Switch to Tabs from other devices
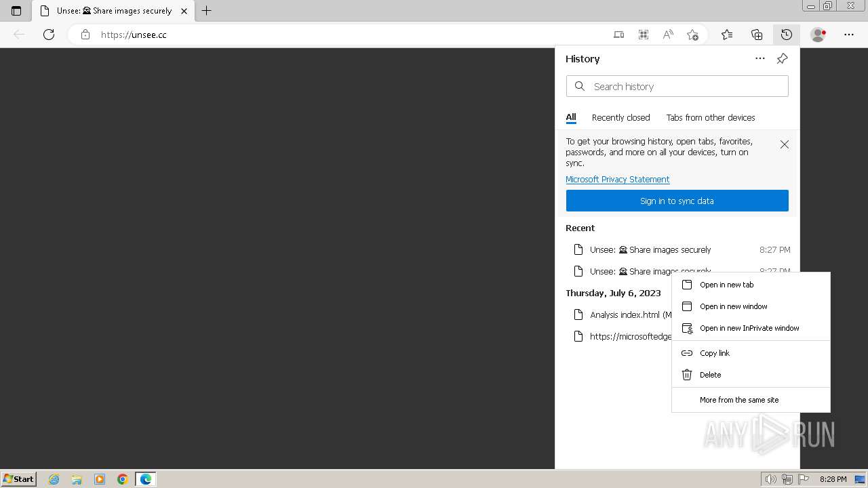The height and width of the screenshot is (488, 868). coord(711,117)
